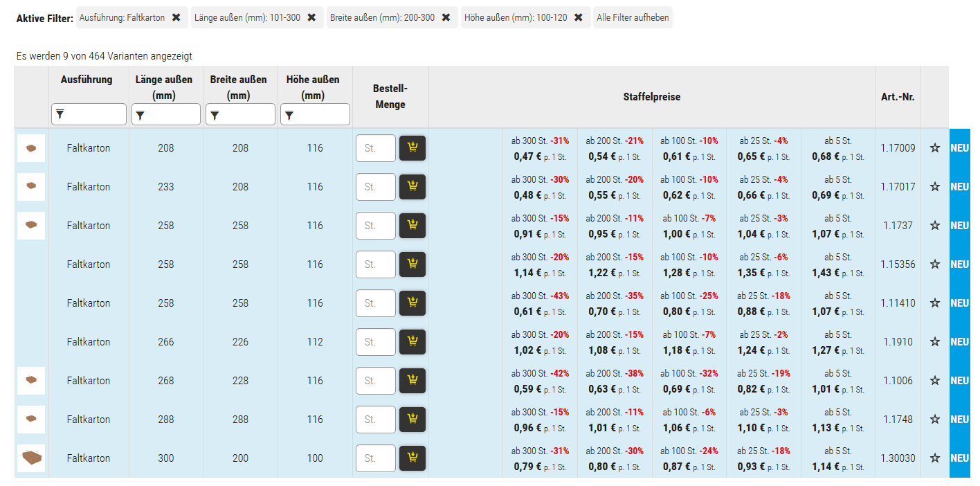This screenshot has width=980, height=486.
Task: Click quantity field for article 1.11410
Action: [375, 303]
